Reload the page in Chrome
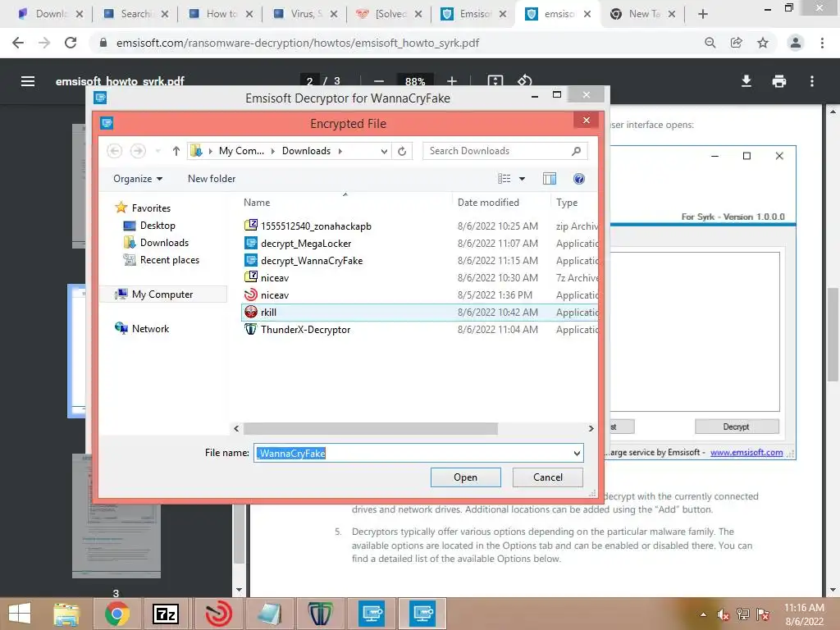The image size is (840, 630). point(71,43)
